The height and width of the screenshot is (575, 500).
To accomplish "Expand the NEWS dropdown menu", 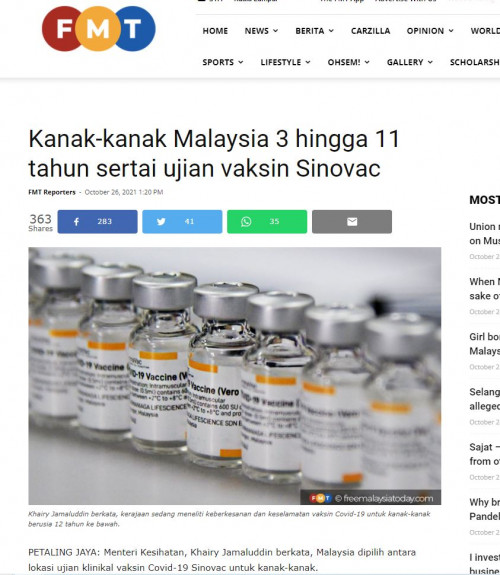I will (x=261, y=31).
